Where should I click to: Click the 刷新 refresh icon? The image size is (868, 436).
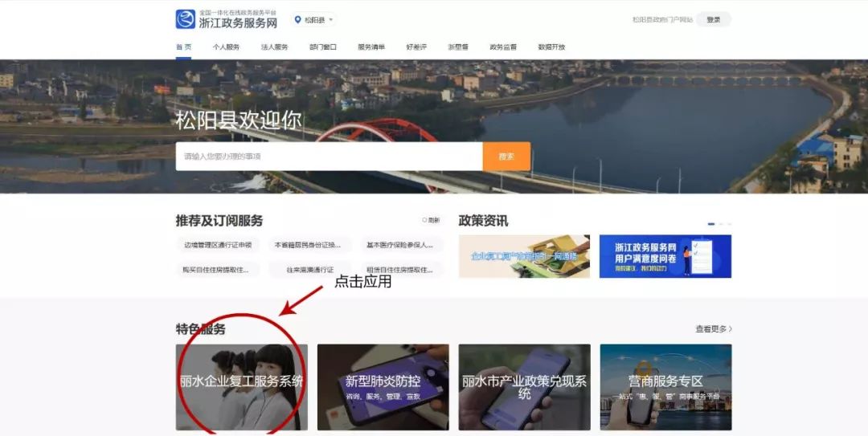tap(424, 220)
